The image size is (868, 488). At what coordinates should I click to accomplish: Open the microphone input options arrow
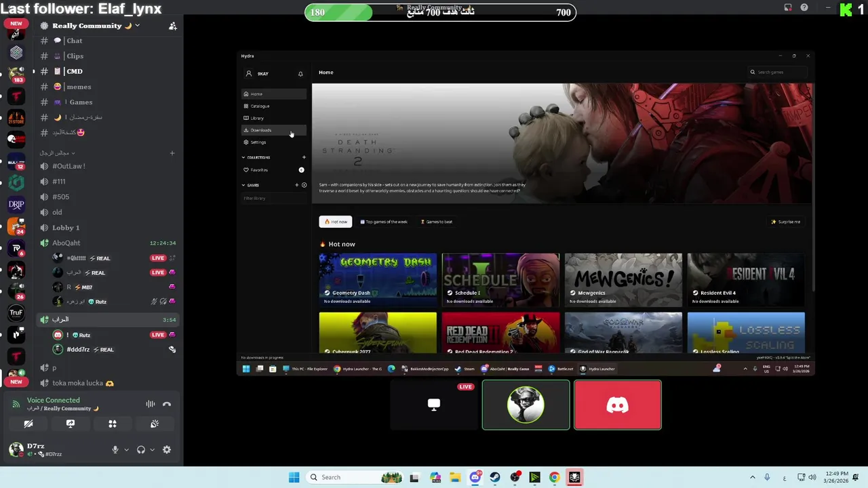tap(126, 449)
